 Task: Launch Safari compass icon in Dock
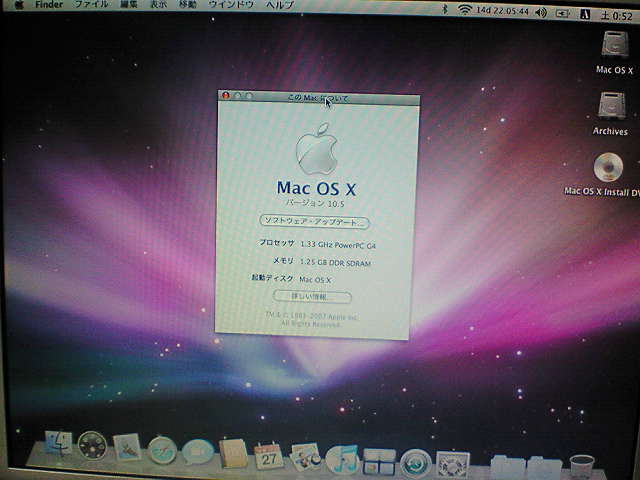point(162,450)
